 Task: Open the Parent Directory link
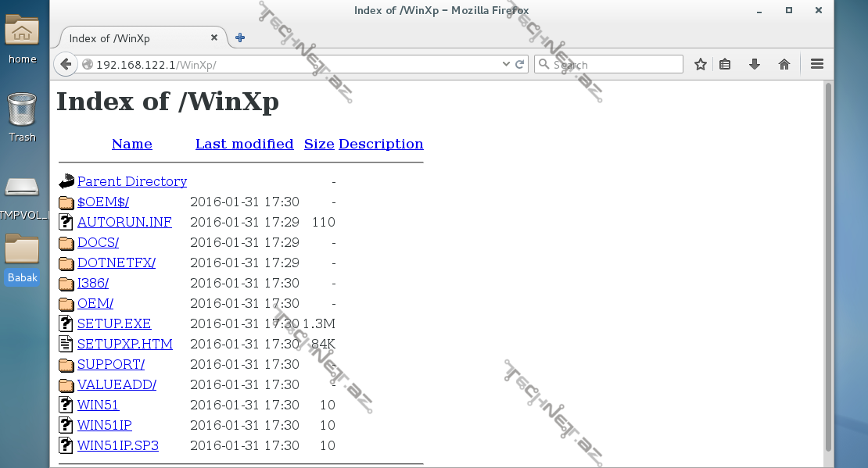coord(131,181)
